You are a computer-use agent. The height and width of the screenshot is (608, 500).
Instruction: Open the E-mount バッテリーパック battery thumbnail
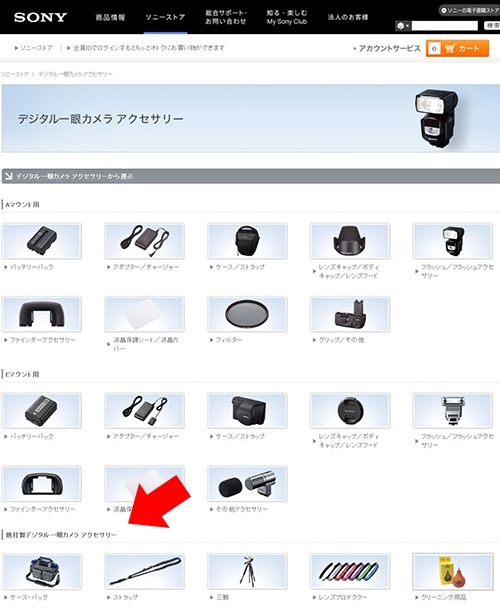click(x=42, y=410)
